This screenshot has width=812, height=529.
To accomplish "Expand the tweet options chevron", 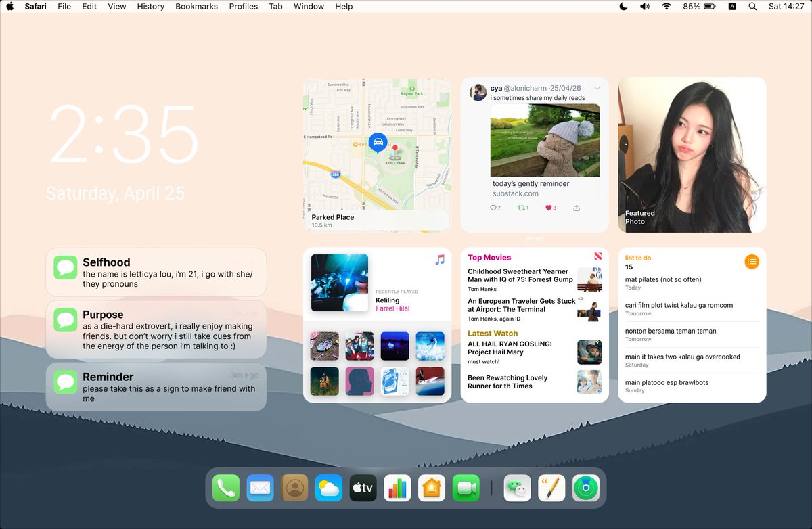I will pos(597,89).
